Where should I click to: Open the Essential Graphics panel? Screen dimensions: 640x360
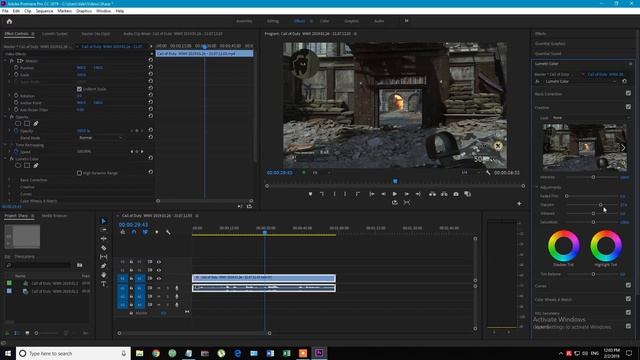click(550, 43)
